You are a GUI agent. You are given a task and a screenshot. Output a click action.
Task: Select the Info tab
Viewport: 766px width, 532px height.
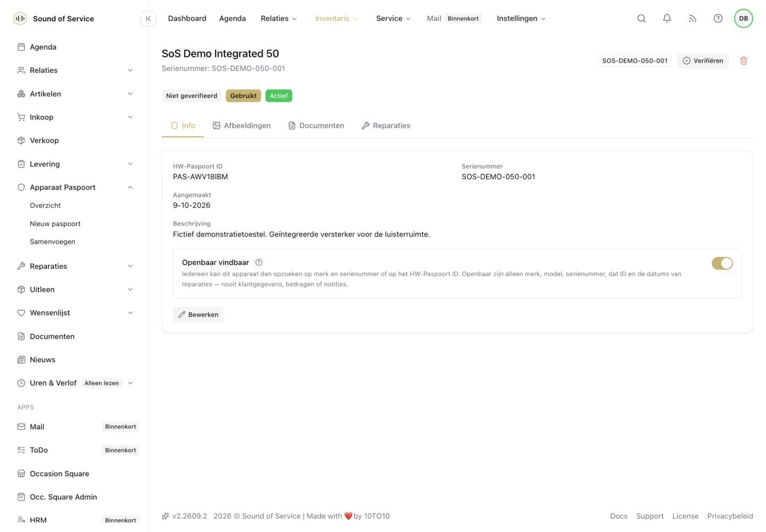coord(182,126)
